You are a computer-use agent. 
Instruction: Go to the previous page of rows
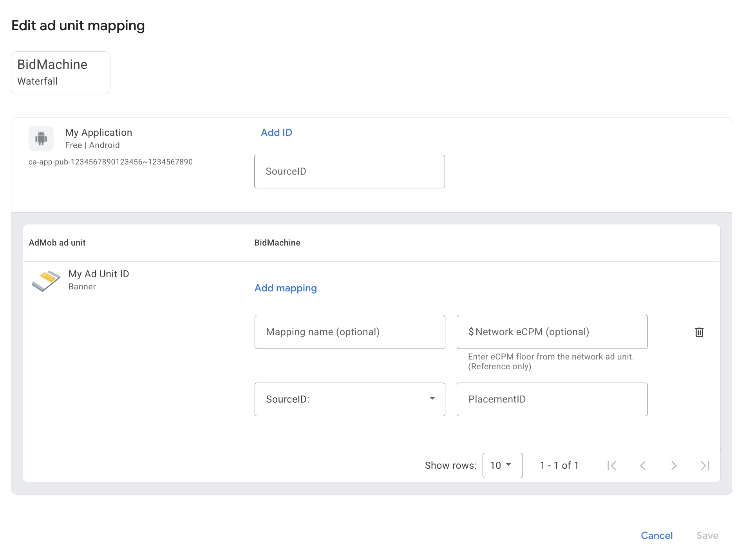coord(643,465)
